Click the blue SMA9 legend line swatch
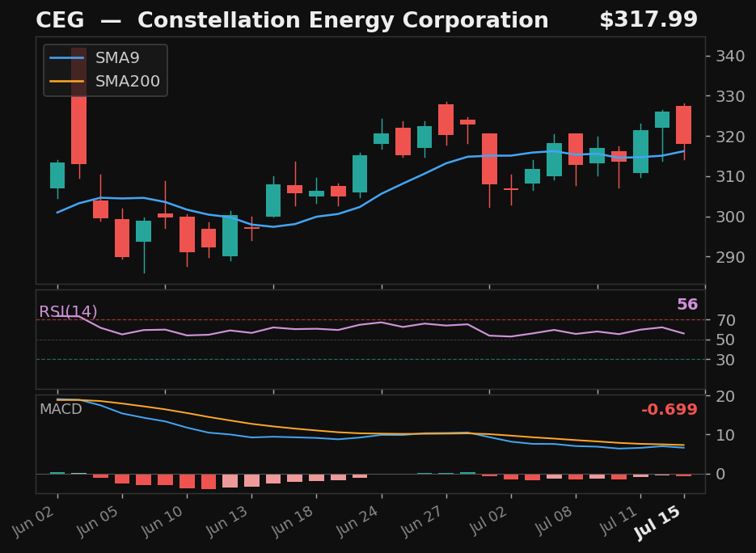 [66, 58]
